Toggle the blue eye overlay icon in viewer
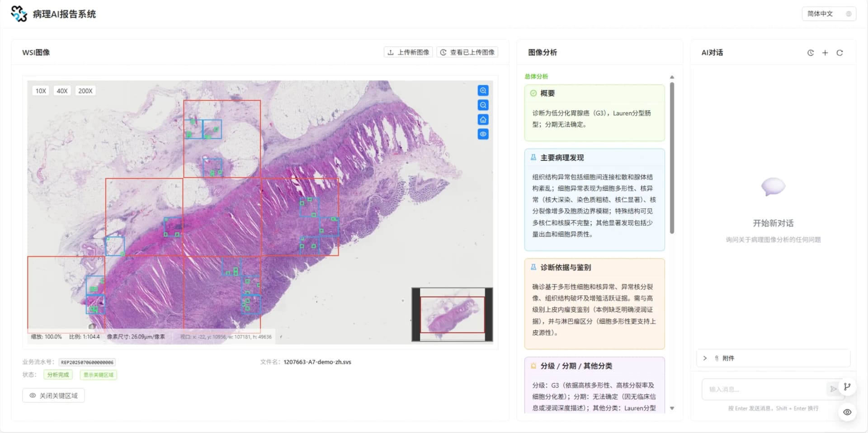 click(x=483, y=134)
